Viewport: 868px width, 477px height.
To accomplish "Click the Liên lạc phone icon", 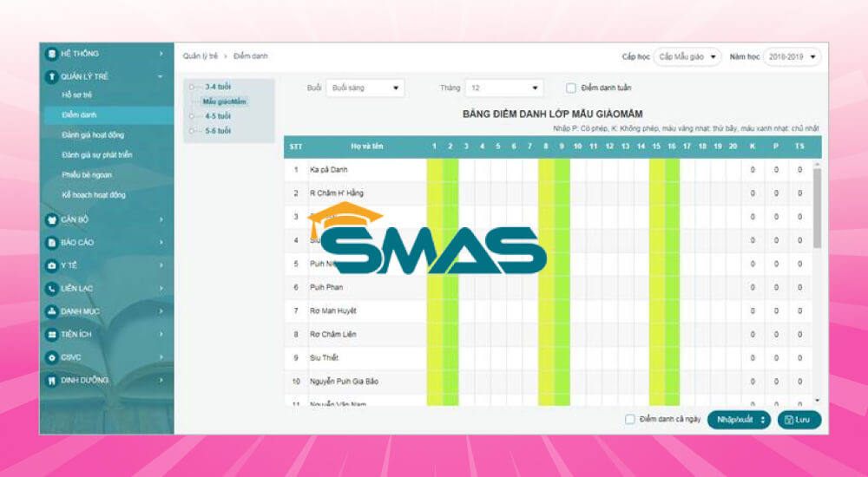I will click(x=51, y=288).
